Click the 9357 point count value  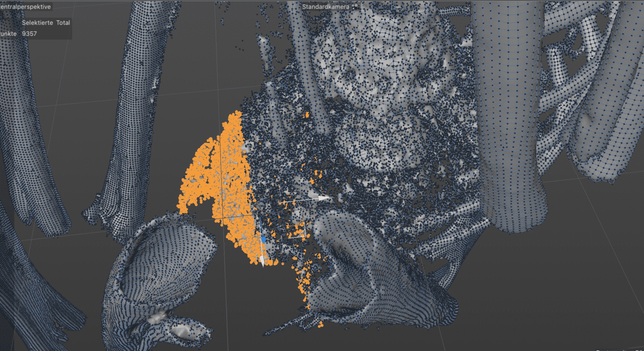tap(29, 34)
